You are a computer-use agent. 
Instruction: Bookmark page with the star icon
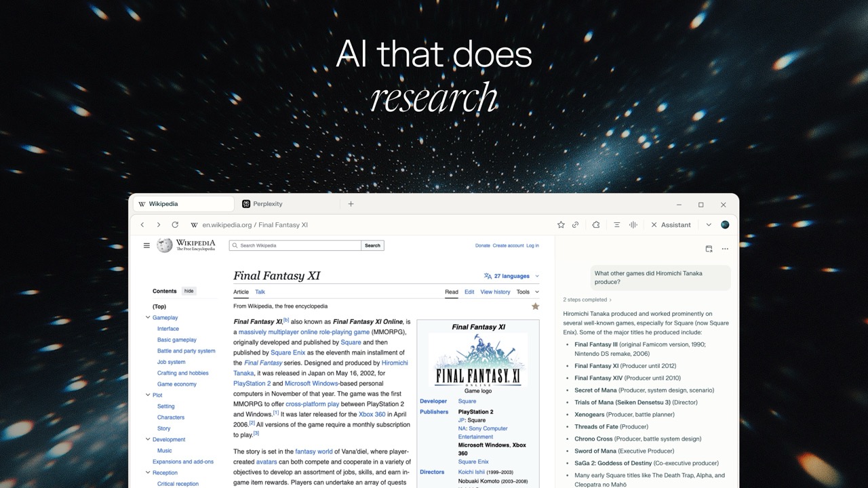tap(561, 225)
